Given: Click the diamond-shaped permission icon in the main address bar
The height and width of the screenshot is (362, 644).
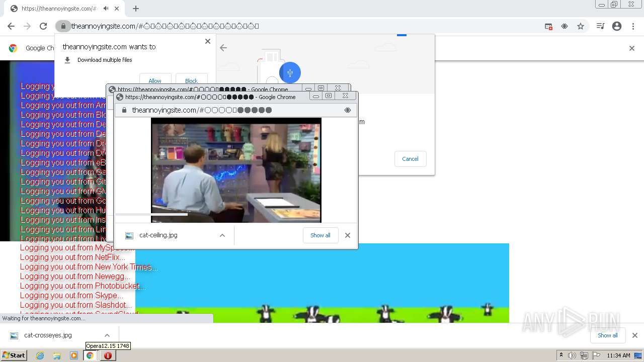Looking at the screenshot, I should 565,26.
